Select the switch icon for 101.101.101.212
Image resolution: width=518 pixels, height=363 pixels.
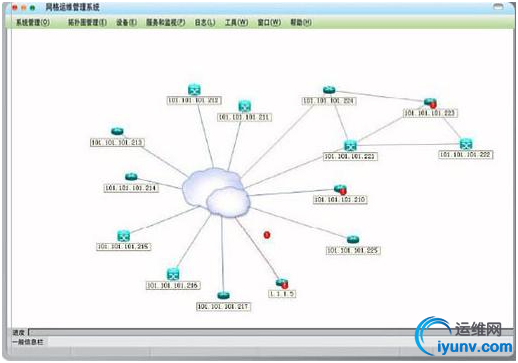194,90
